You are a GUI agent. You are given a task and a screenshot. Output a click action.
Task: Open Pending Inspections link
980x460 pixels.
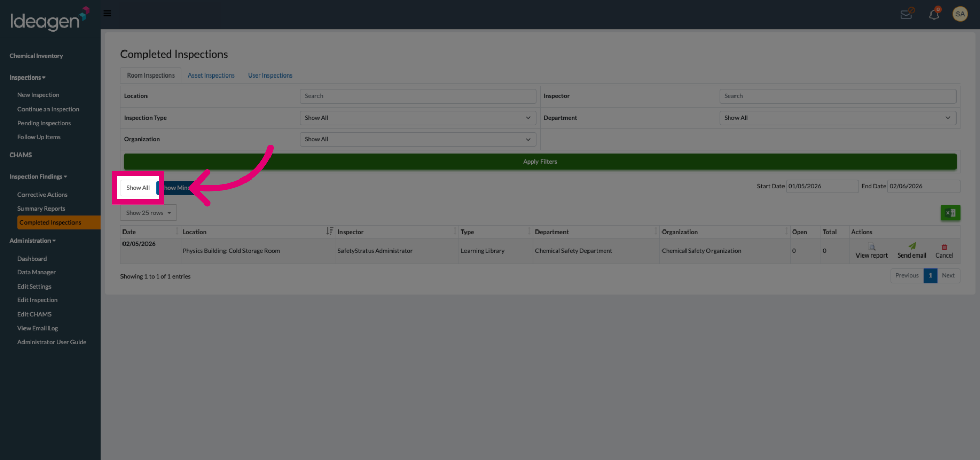[x=44, y=123]
